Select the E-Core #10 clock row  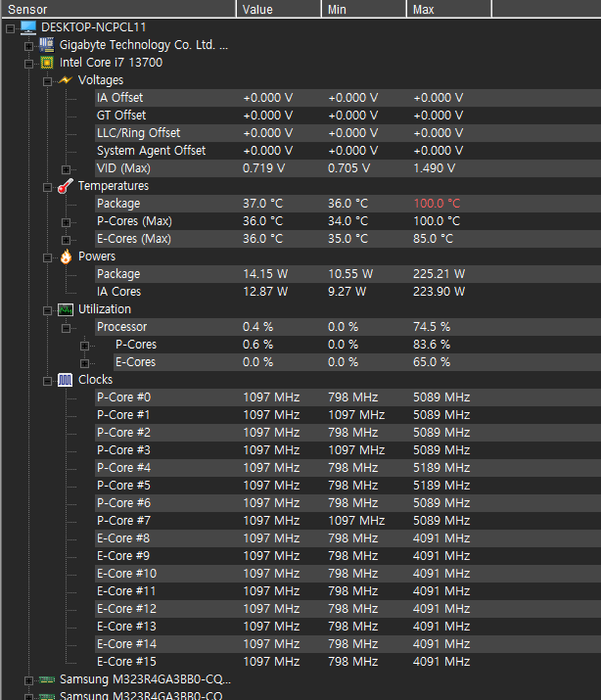(x=347, y=574)
